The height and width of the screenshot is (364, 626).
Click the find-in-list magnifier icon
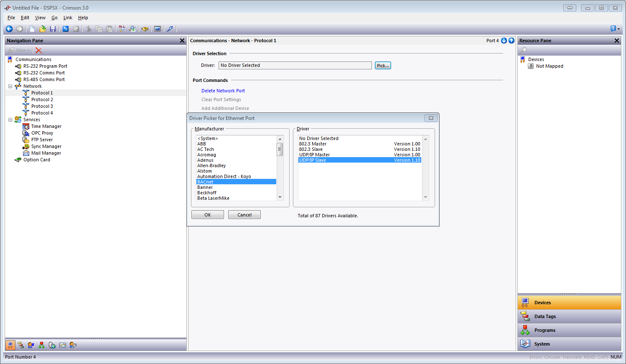(132, 29)
